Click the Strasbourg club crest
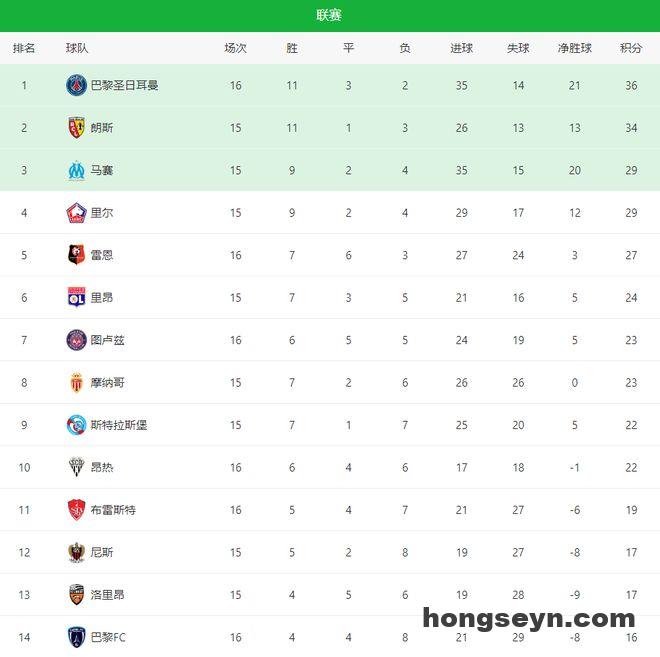660x657 pixels. (x=77, y=425)
